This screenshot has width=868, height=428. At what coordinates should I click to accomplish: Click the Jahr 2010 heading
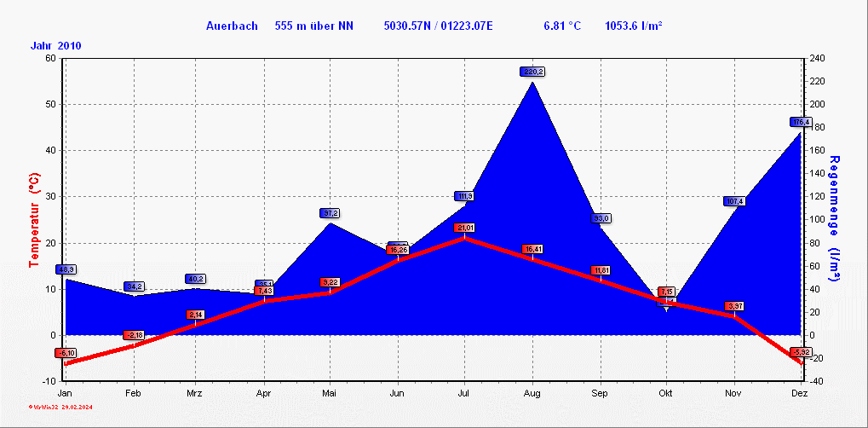tap(56, 45)
